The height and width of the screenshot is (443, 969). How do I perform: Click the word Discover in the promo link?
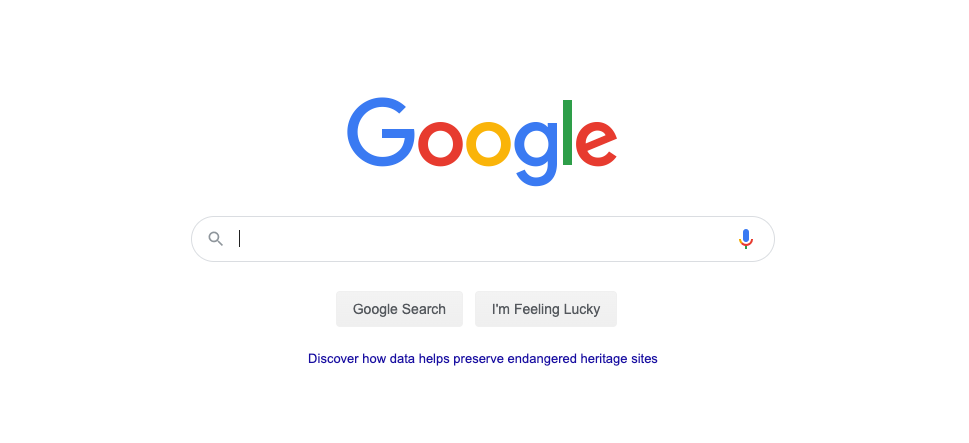point(333,358)
